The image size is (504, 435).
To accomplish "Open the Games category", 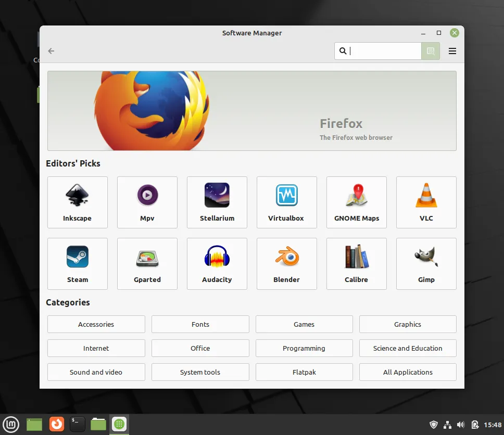I will [304, 324].
